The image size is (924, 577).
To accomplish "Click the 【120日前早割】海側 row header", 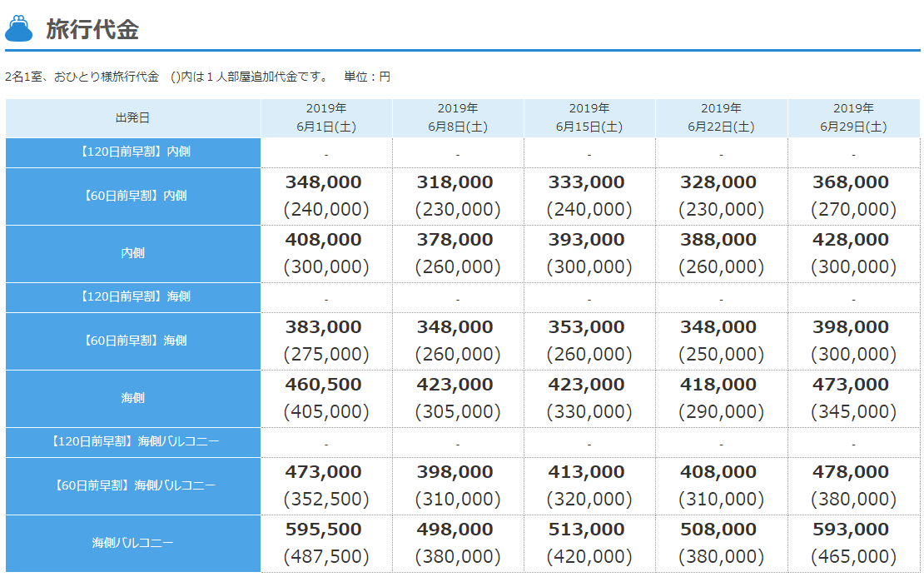I will pyautogui.click(x=133, y=297).
